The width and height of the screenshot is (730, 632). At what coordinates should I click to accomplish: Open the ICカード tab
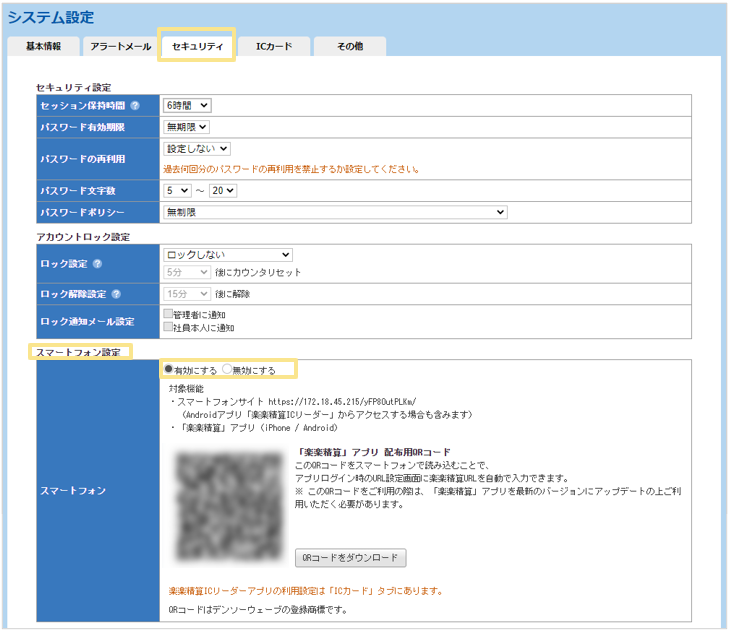coord(274,46)
